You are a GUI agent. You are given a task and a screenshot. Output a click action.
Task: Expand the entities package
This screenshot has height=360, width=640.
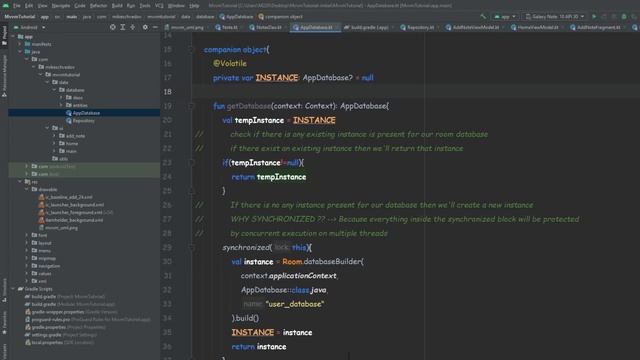point(61,105)
